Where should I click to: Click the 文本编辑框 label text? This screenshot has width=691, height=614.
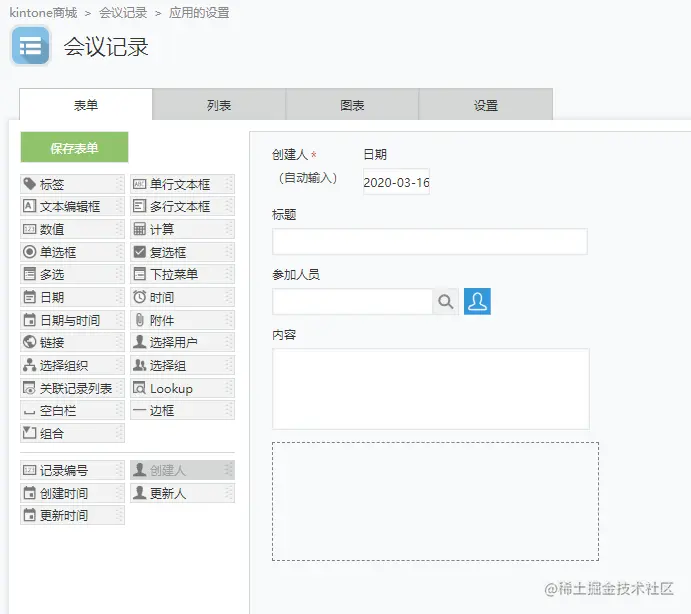(70, 206)
